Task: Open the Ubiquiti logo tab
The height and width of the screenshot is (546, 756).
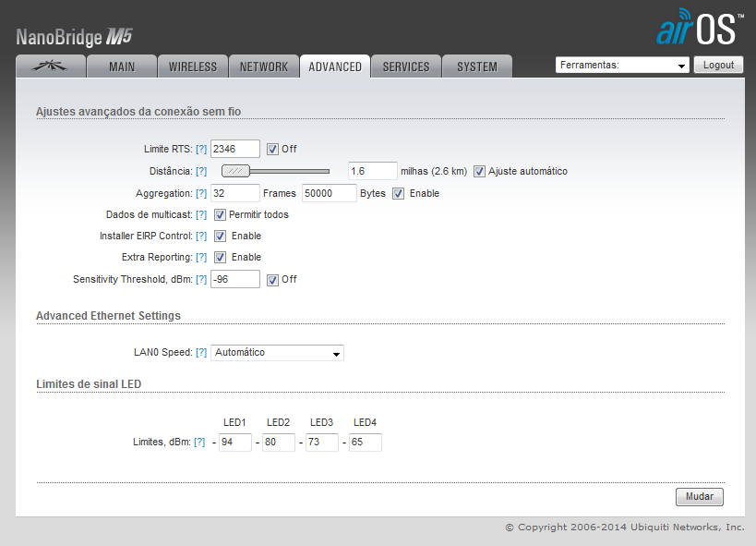Action: [x=51, y=67]
